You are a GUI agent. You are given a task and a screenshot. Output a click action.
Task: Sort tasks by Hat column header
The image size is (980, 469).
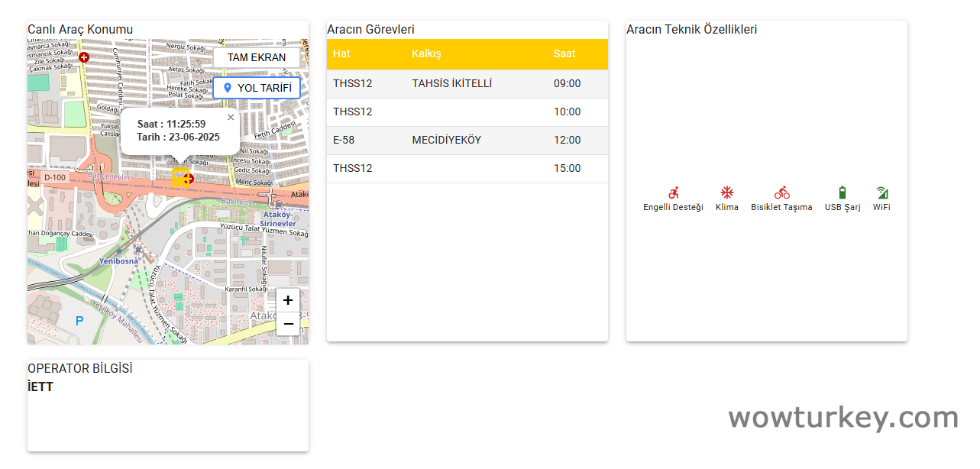tap(341, 54)
